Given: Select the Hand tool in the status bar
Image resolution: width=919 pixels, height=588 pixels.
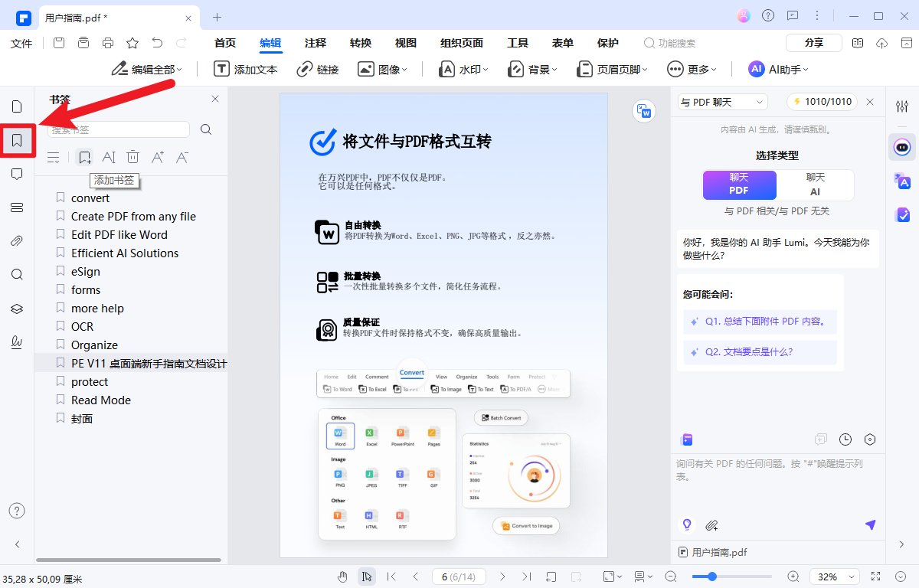Looking at the screenshot, I should (x=342, y=577).
